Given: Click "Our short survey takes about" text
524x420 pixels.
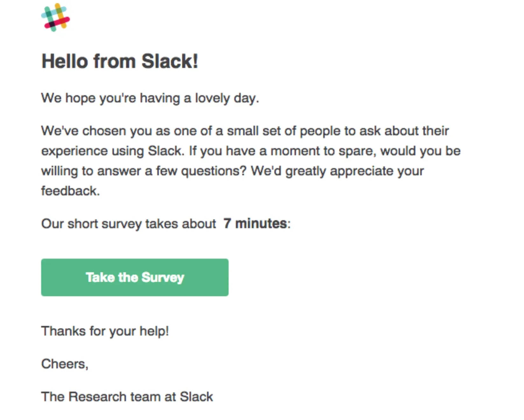Looking at the screenshot, I should point(129,224).
